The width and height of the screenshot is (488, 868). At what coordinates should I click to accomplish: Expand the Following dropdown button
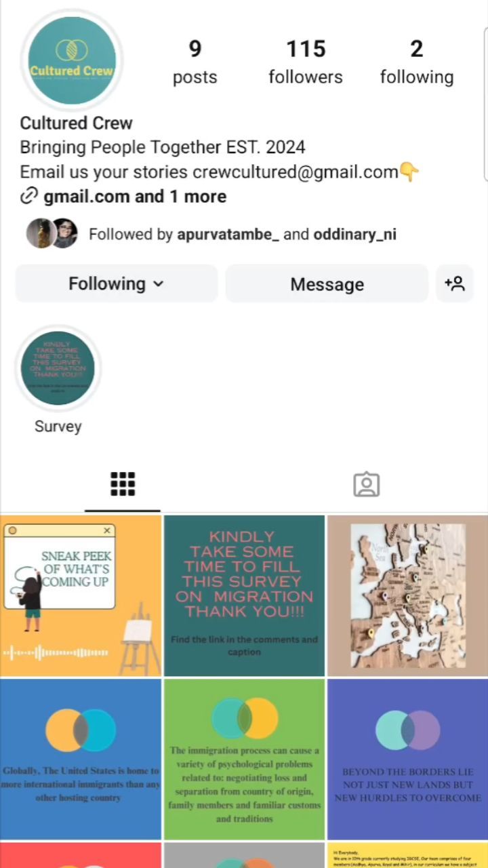click(x=117, y=283)
